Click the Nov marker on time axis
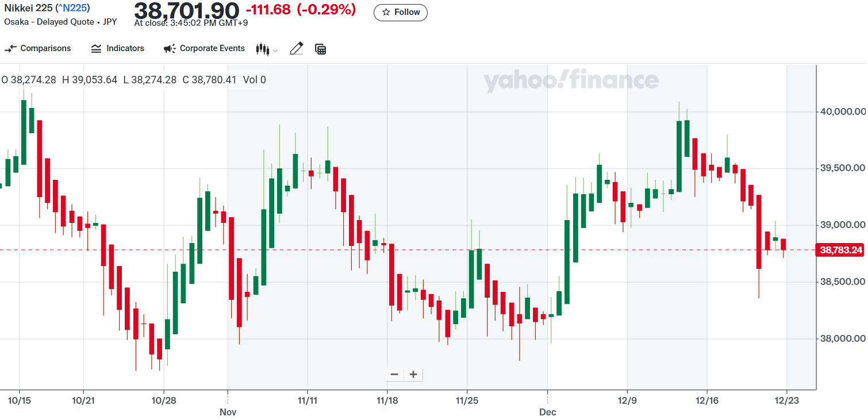 [x=228, y=412]
